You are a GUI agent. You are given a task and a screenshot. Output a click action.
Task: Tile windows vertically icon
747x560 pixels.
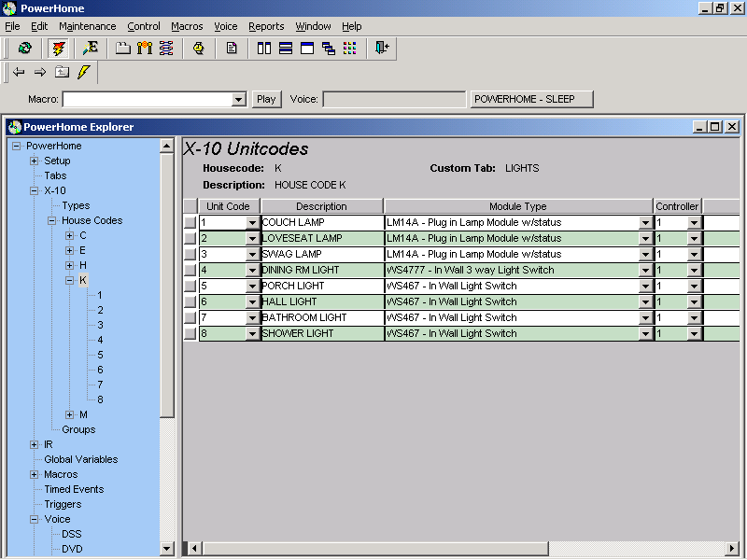(264, 49)
